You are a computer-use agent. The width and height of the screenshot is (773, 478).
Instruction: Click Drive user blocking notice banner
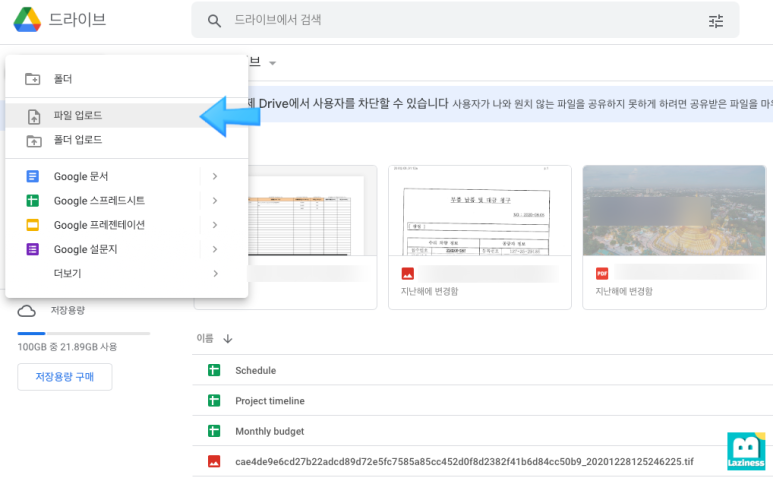(x=510, y=104)
